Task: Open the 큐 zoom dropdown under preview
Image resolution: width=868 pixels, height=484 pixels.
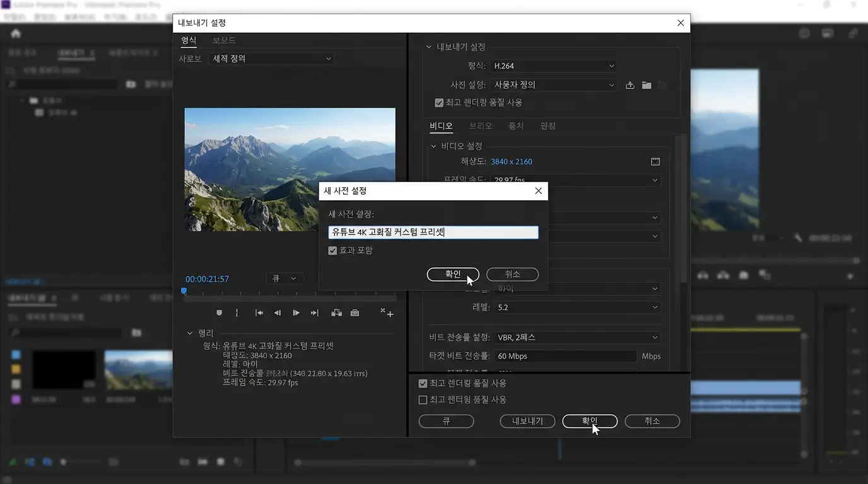Action: click(x=284, y=279)
